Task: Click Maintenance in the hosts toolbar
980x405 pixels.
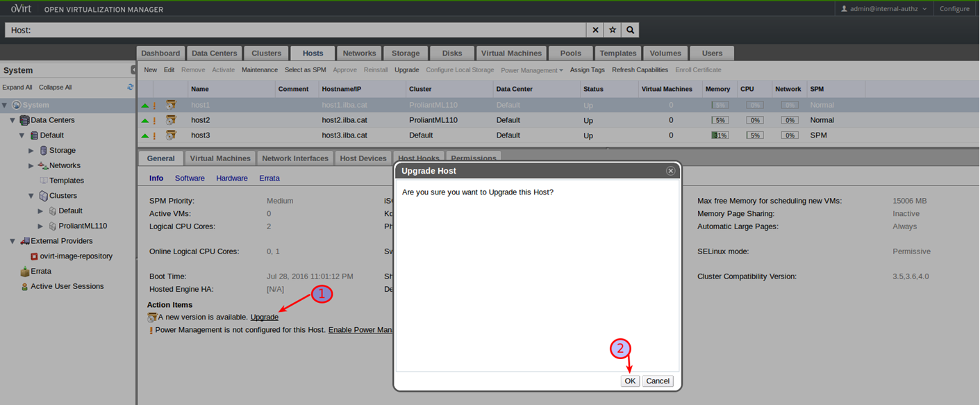Action: pyautogui.click(x=260, y=70)
